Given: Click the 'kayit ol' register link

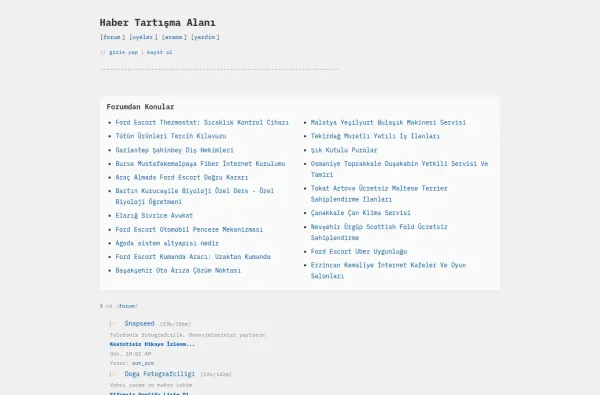Looking at the screenshot, I should (160, 52).
